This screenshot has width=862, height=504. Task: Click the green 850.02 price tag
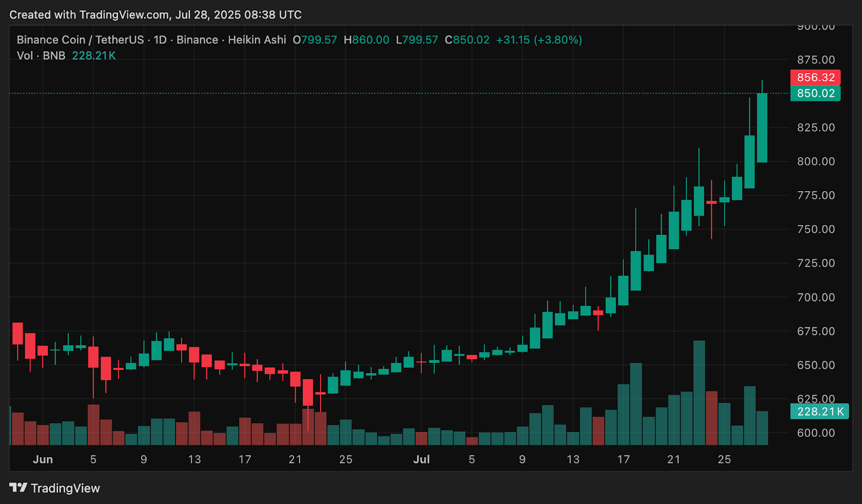[x=816, y=93]
